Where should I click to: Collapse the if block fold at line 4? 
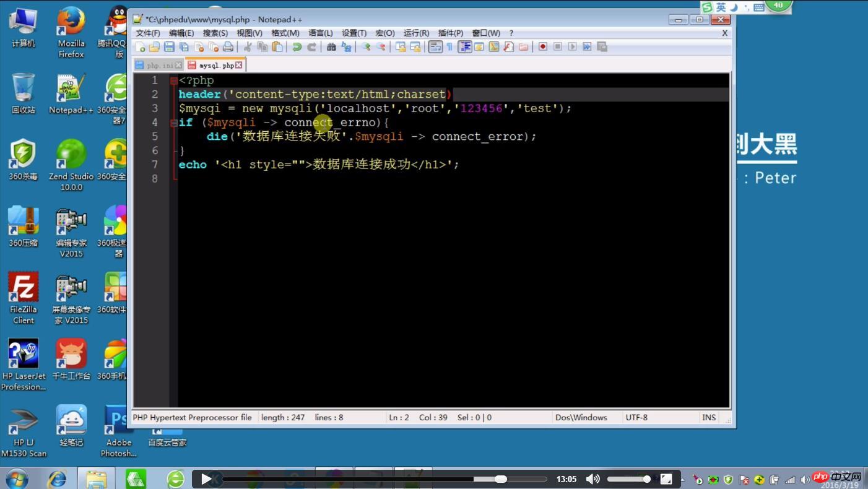[174, 123]
